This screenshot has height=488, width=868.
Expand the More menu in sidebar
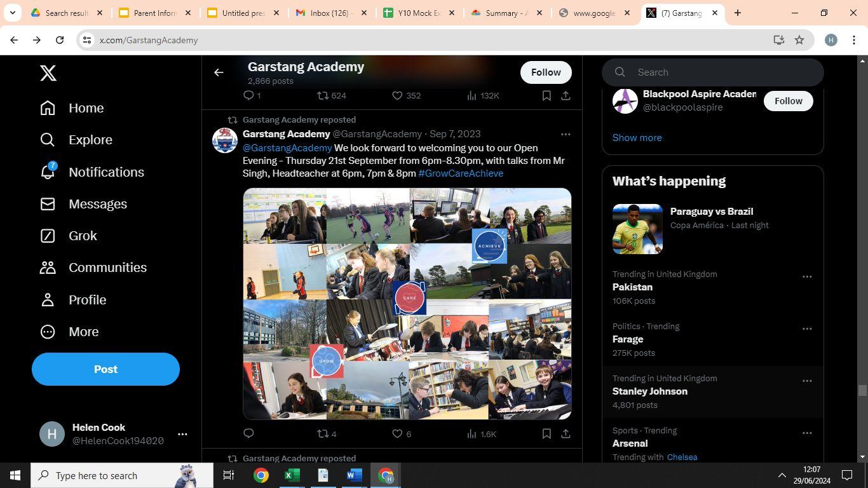[x=69, y=332]
